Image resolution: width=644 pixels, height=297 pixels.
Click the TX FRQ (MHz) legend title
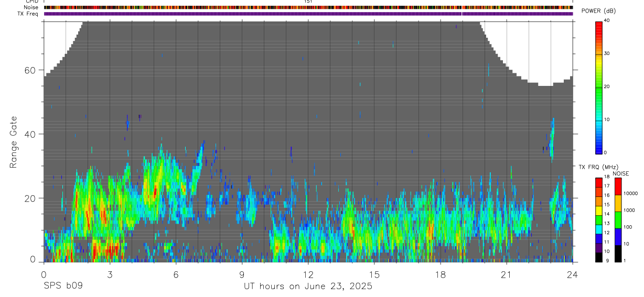point(597,167)
